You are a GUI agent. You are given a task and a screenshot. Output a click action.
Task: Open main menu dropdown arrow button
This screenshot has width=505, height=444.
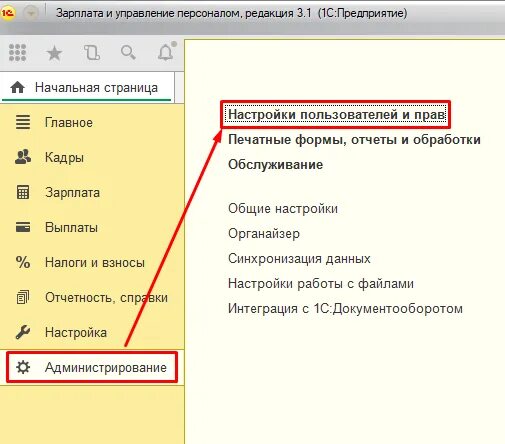click(x=31, y=13)
